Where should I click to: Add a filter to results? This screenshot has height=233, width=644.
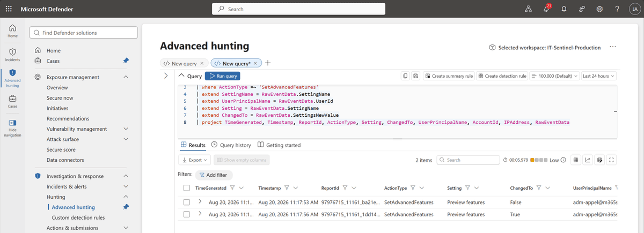(213, 175)
